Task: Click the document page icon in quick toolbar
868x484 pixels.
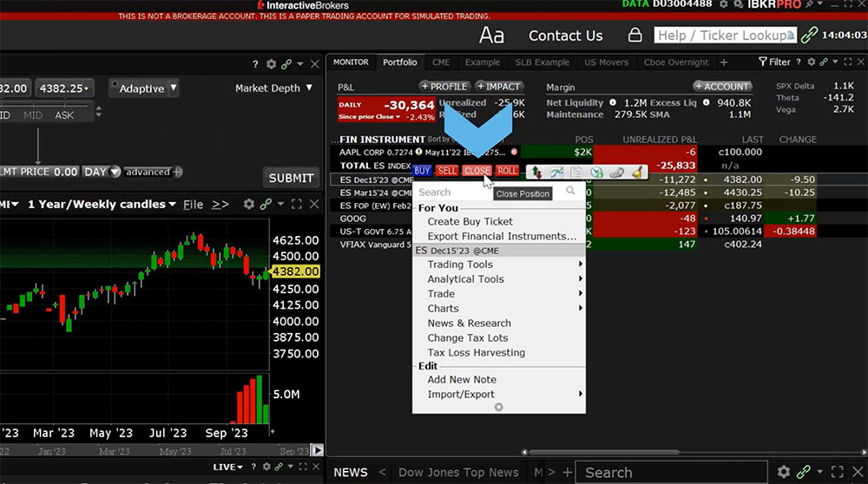Action: coord(576,173)
